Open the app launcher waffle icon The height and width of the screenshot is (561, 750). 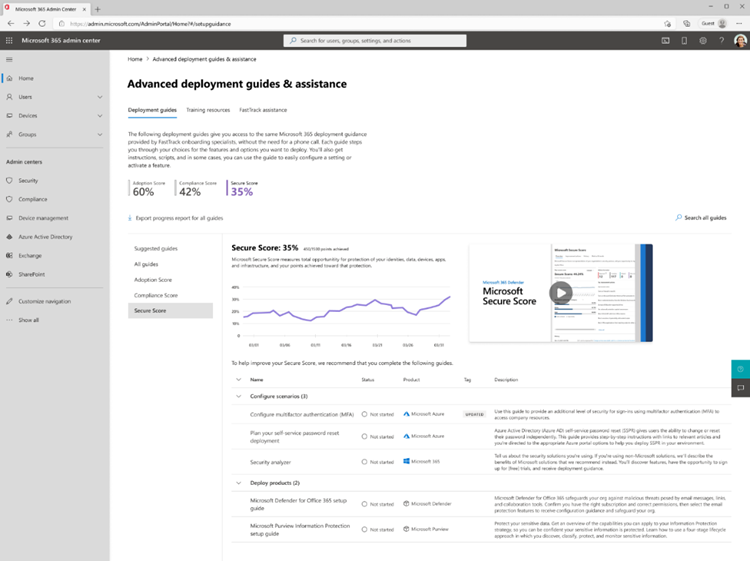click(x=9, y=41)
